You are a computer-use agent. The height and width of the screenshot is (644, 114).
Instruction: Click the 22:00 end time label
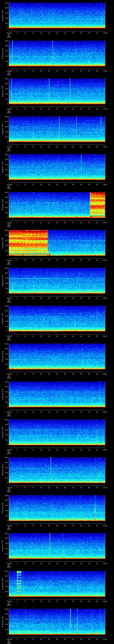[x=105, y=298]
